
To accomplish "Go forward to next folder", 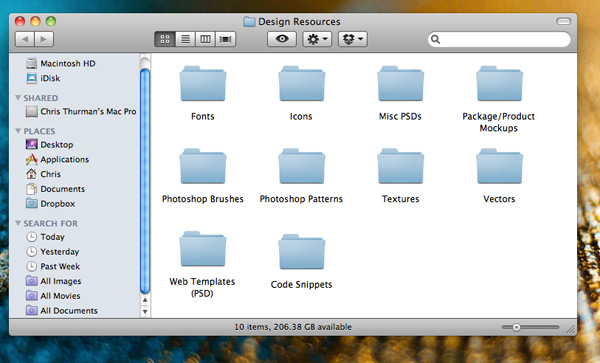I will click(44, 39).
